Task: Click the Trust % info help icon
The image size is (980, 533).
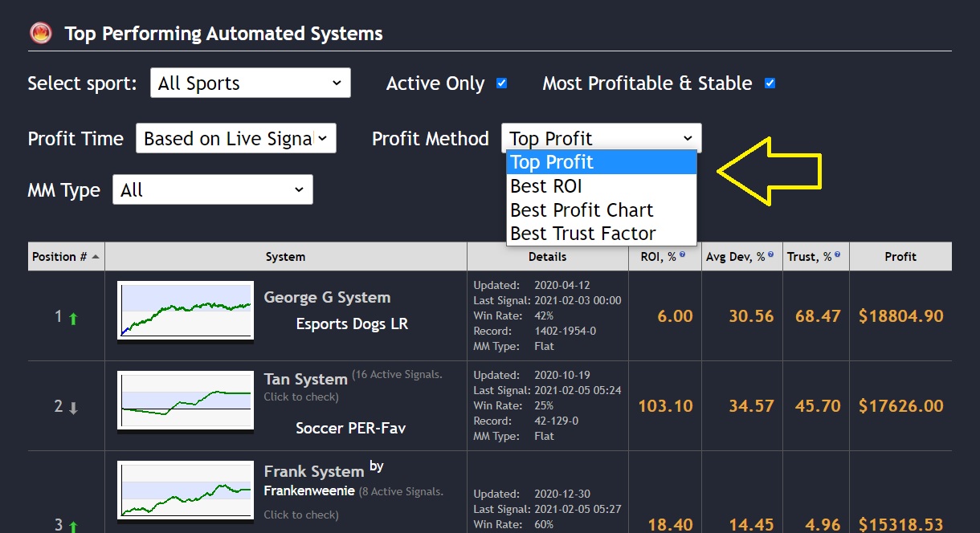Action: point(837,254)
